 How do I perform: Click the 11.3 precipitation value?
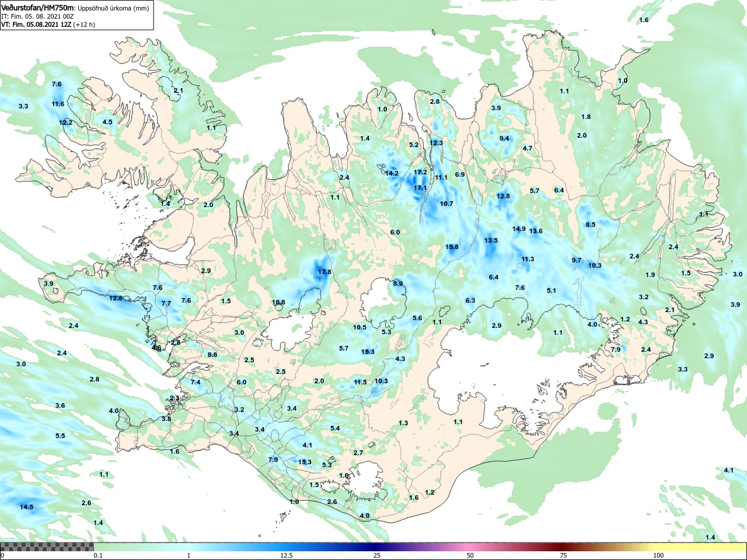[x=528, y=259]
